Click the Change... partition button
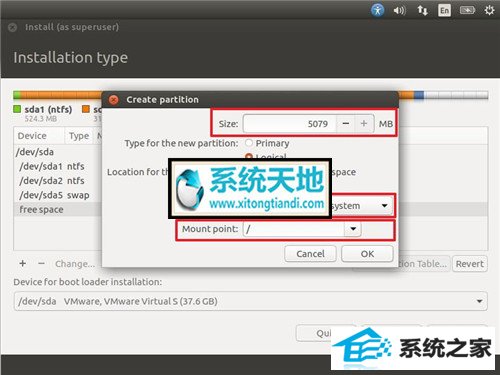This screenshot has height=375, width=500. 75,264
